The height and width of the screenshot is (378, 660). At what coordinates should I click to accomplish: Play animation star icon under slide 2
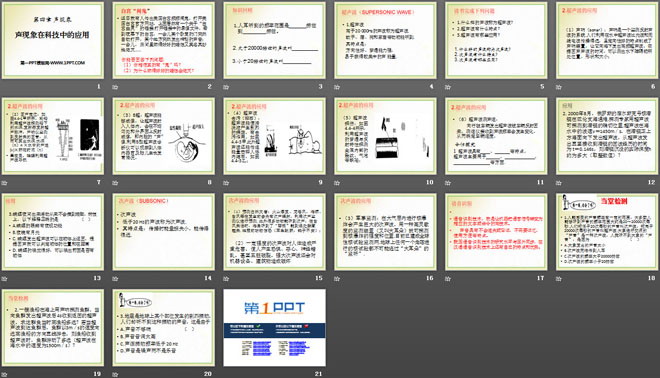115,87
